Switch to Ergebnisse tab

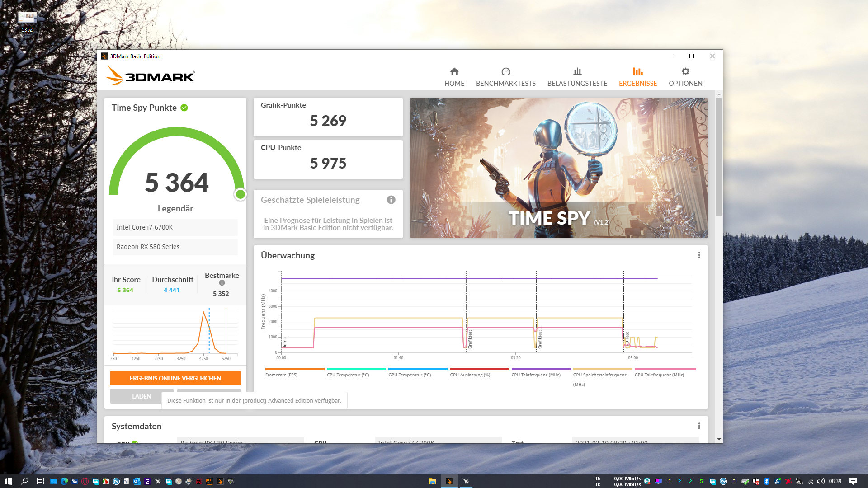click(x=637, y=77)
